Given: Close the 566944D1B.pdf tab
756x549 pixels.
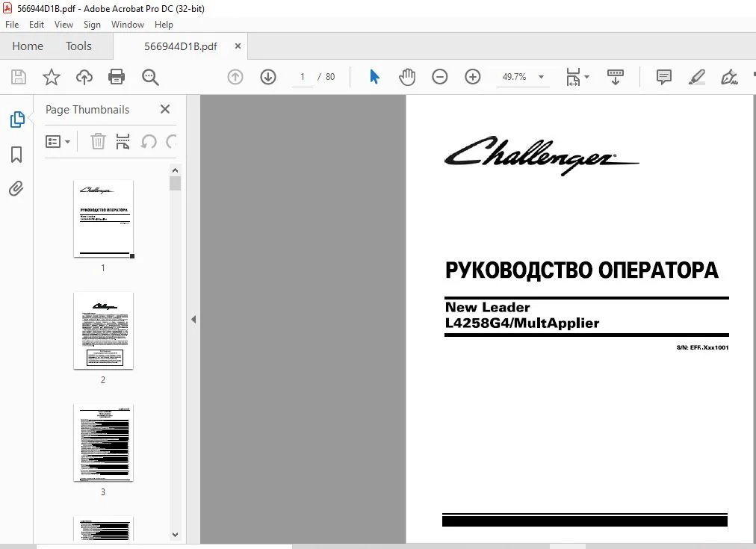Looking at the screenshot, I should pos(238,46).
